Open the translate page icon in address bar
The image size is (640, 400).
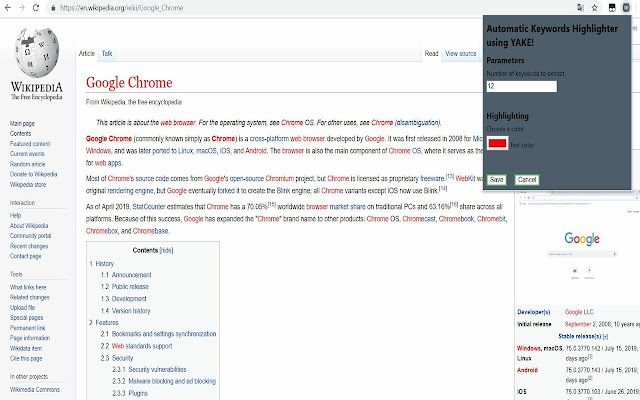(x=580, y=8)
